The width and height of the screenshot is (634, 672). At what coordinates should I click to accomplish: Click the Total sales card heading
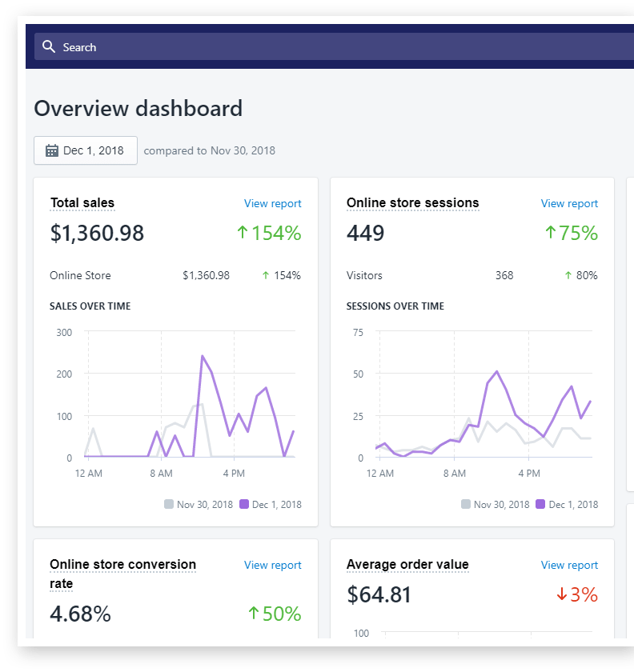82,203
